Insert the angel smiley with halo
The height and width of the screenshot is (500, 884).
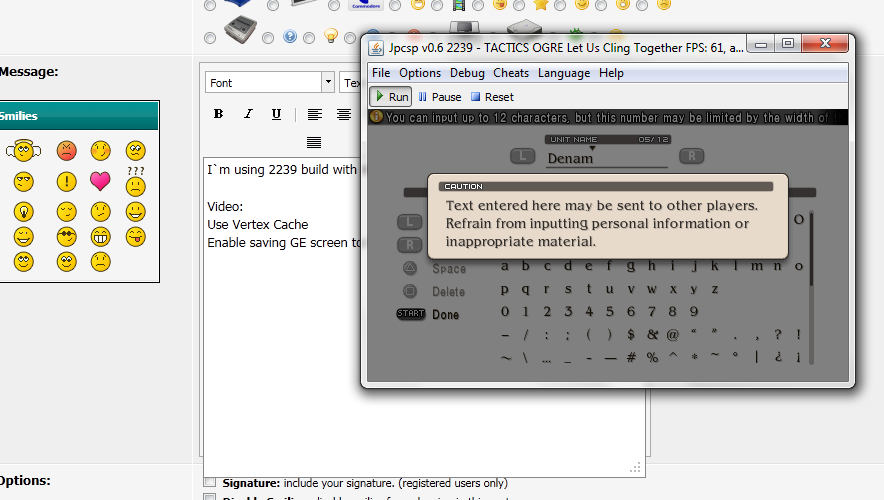pyautogui.click(x=23, y=151)
